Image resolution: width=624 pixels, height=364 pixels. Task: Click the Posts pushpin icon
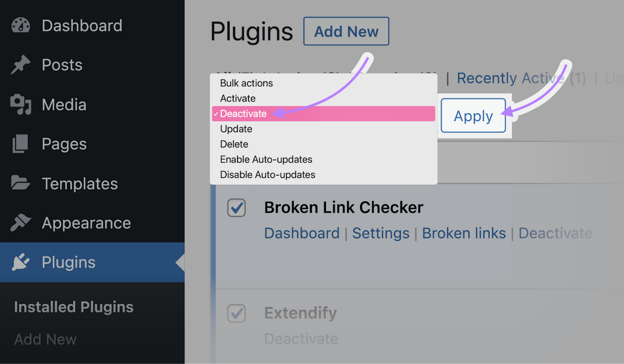21,65
